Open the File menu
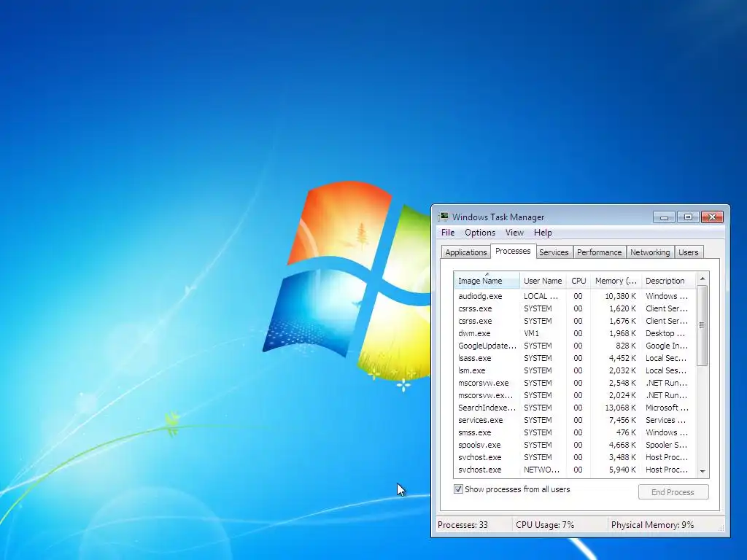 448,233
